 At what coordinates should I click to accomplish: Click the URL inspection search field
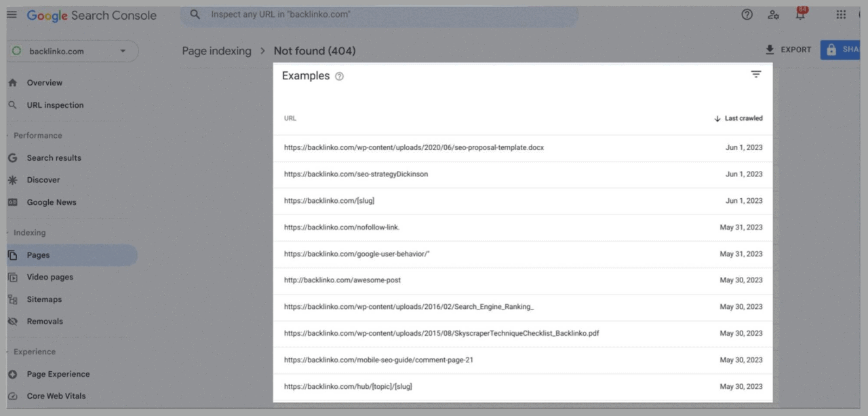tap(380, 14)
